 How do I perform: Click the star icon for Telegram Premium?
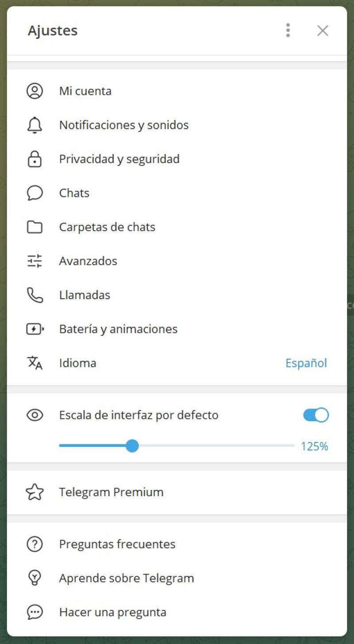coord(35,492)
